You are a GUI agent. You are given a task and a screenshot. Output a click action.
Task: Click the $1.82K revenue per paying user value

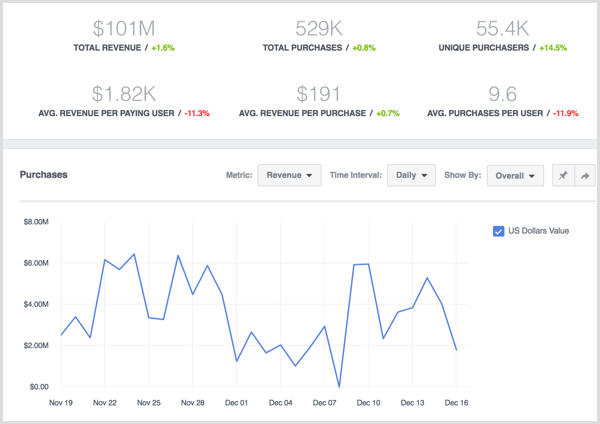(124, 94)
